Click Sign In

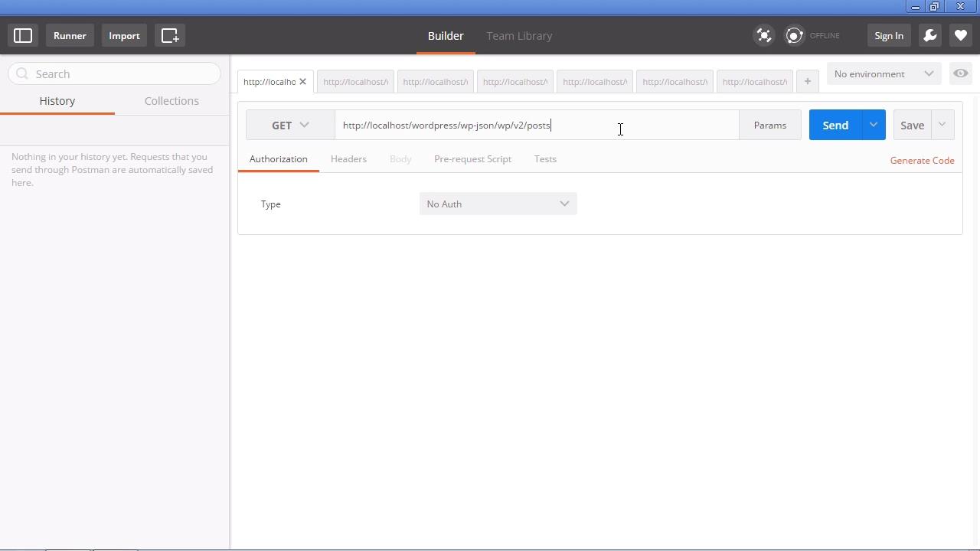[x=889, y=36]
